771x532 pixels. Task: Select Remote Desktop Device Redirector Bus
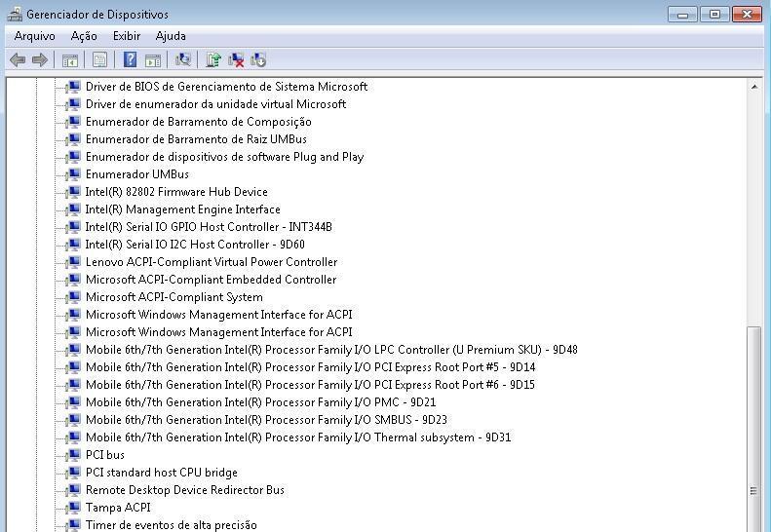click(x=184, y=490)
